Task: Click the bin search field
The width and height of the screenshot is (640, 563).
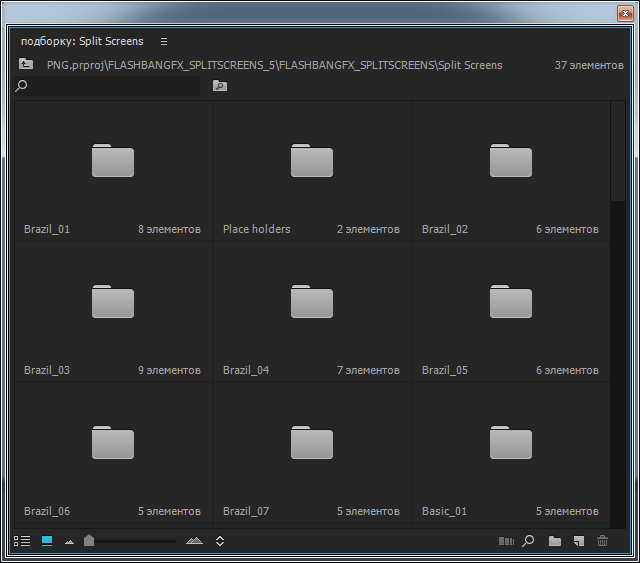Action: [x=110, y=86]
